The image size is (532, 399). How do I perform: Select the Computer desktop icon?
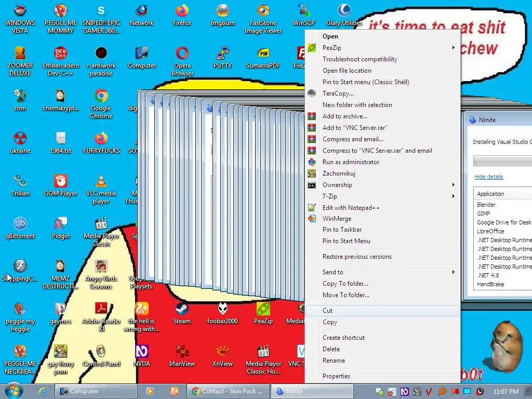point(141,58)
